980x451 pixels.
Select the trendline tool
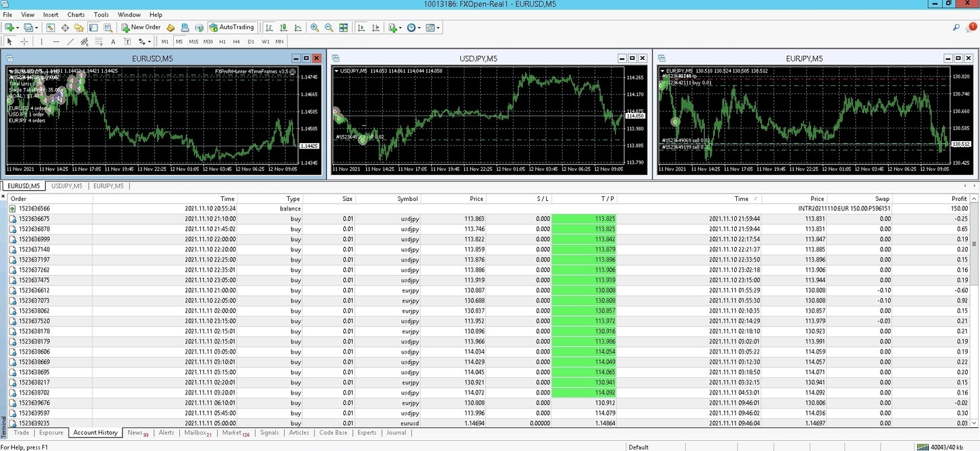coord(70,42)
